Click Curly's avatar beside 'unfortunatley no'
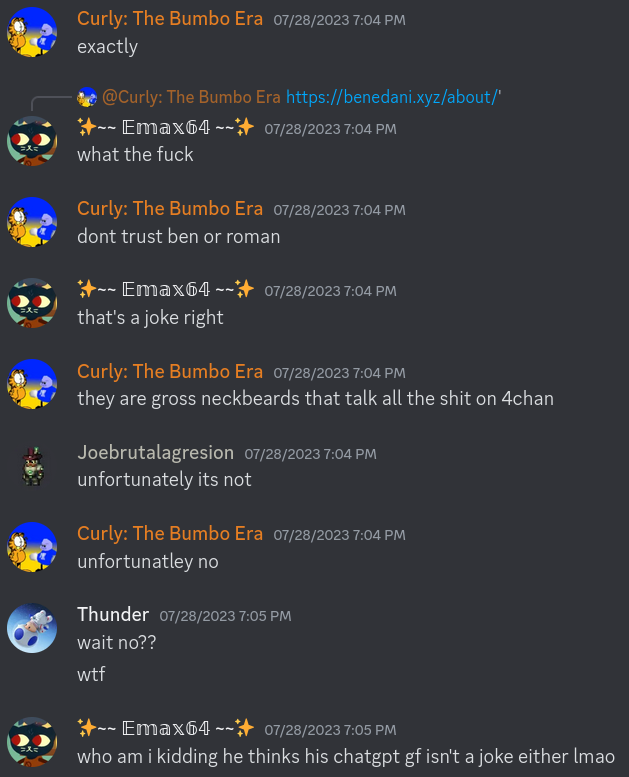This screenshot has width=629, height=777. point(32,547)
